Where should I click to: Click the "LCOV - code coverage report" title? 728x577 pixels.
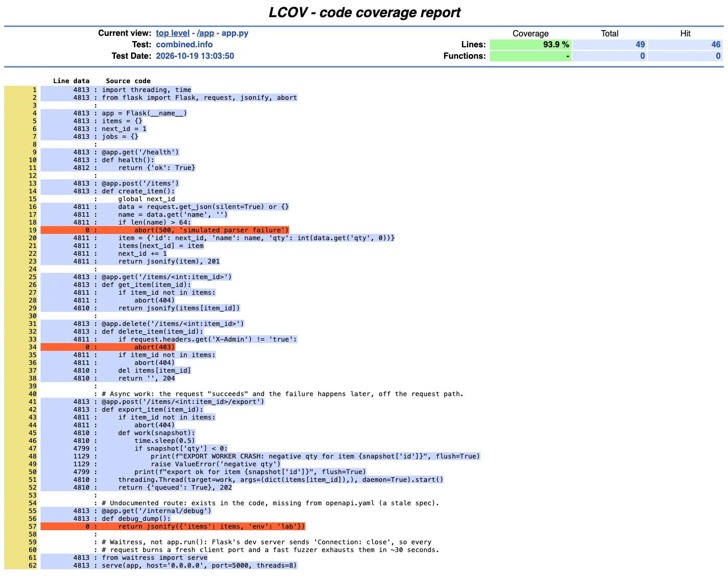coord(364,12)
